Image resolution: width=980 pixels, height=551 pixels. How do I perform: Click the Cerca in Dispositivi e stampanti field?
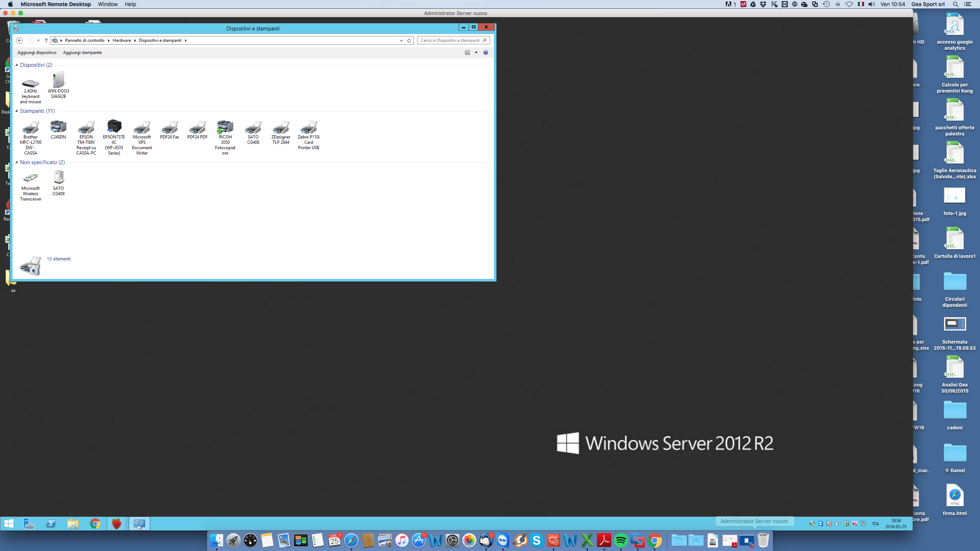tap(453, 41)
